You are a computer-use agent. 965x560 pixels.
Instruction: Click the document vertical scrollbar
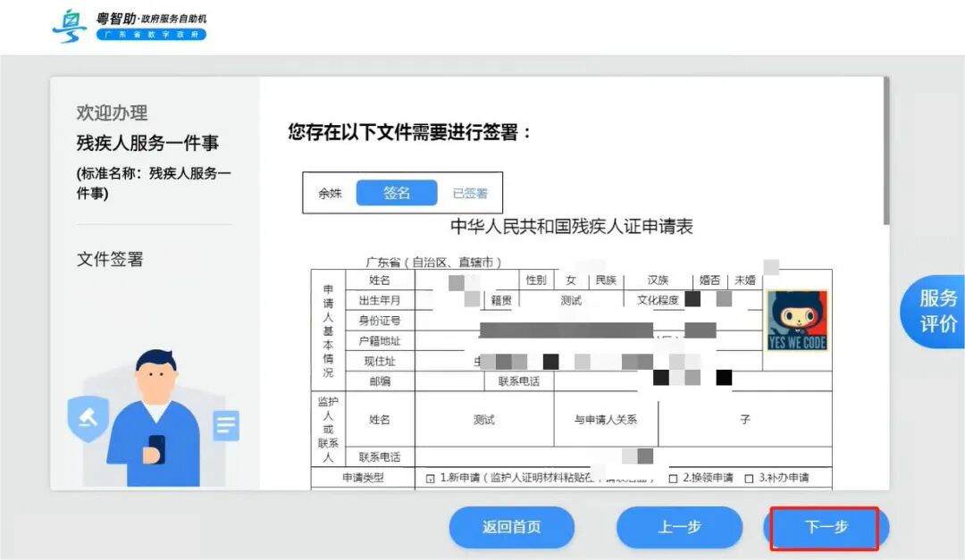click(x=886, y=151)
